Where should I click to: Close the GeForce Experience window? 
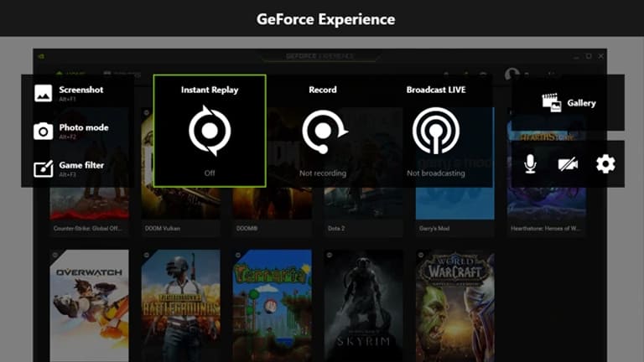(x=601, y=56)
